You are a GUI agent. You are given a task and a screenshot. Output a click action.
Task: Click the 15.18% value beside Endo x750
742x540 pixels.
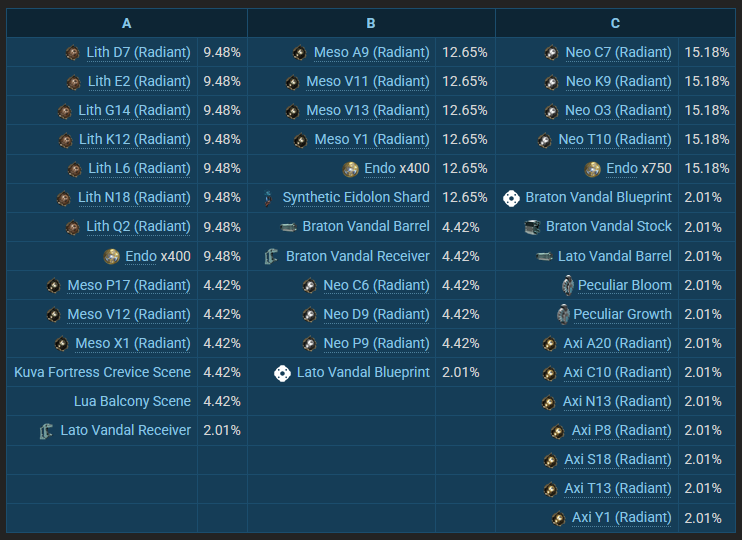point(707,169)
